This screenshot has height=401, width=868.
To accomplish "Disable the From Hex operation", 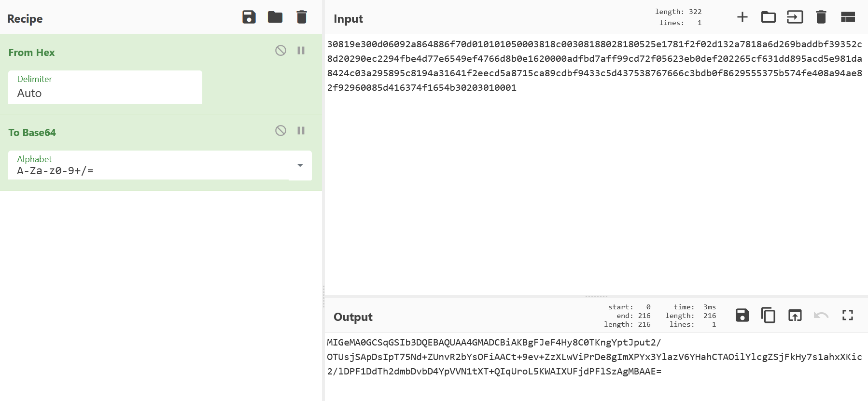I will pyautogui.click(x=280, y=51).
